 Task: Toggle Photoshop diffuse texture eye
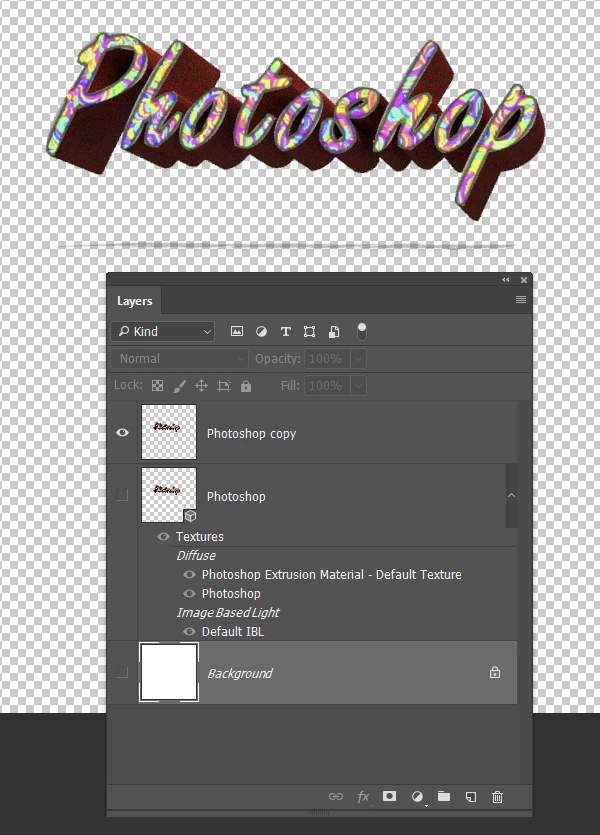(x=189, y=593)
